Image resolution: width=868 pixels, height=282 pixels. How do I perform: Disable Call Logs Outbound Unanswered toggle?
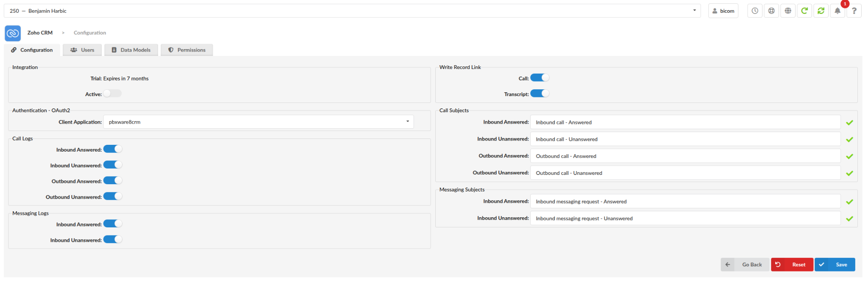tap(113, 196)
